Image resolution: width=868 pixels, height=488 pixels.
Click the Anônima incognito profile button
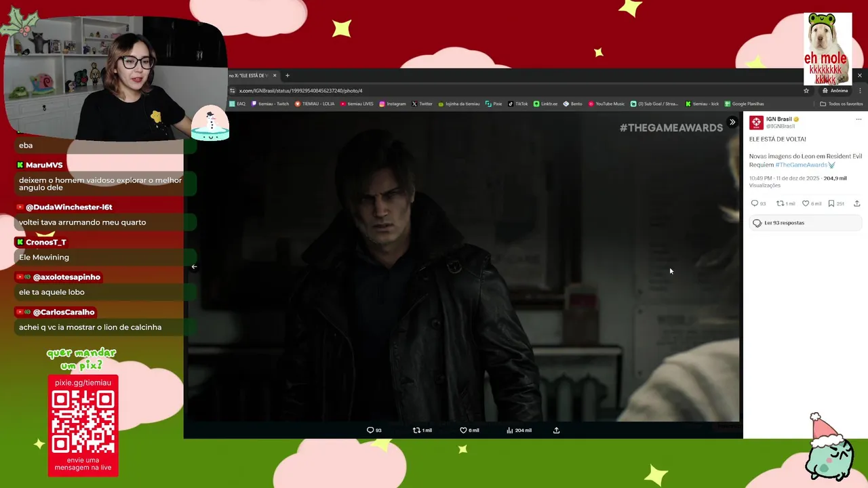coord(835,90)
